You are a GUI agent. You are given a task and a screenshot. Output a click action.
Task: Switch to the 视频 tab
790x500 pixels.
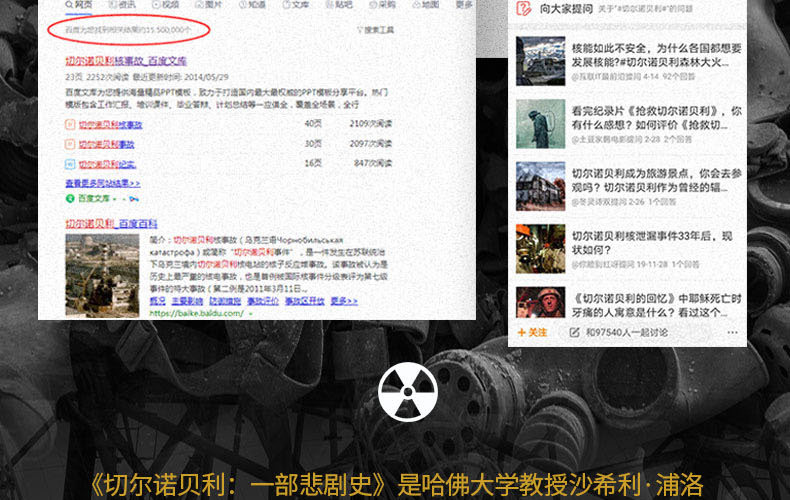pos(166,5)
